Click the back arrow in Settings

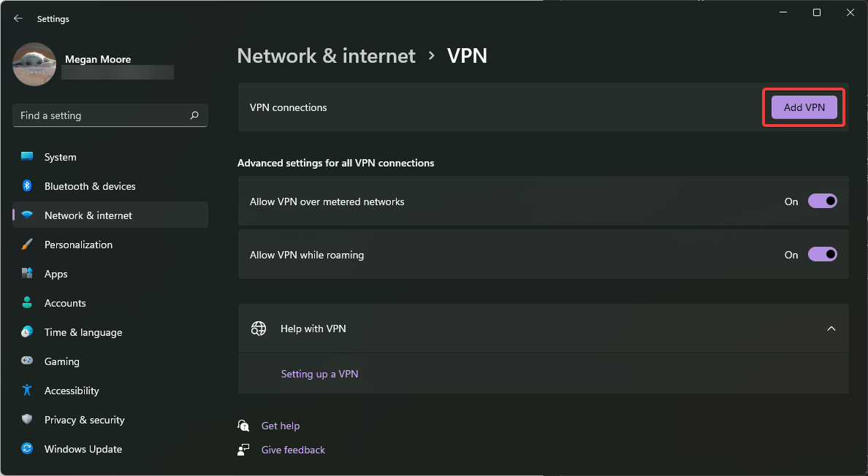point(18,18)
